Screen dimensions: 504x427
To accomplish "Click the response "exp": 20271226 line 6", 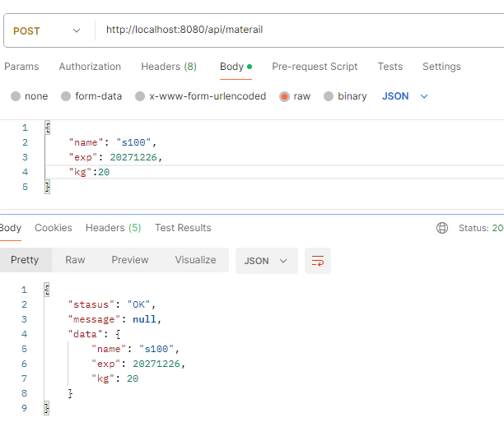I will point(138,364).
